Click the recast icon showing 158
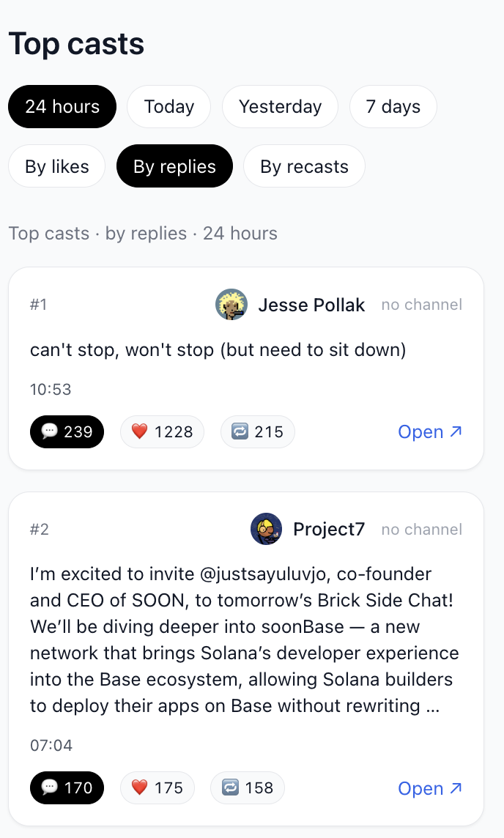This screenshot has width=504, height=838. (x=230, y=788)
